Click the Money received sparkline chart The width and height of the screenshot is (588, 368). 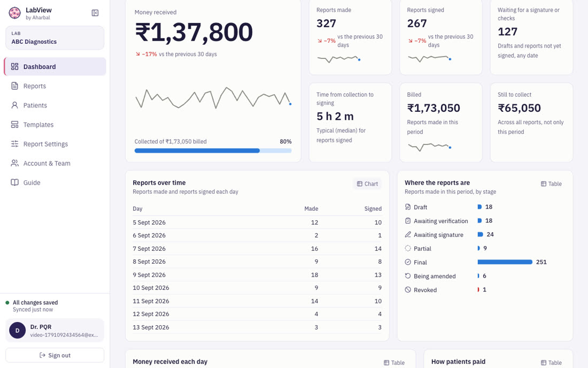pyautogui.click(x=213, y=98)
